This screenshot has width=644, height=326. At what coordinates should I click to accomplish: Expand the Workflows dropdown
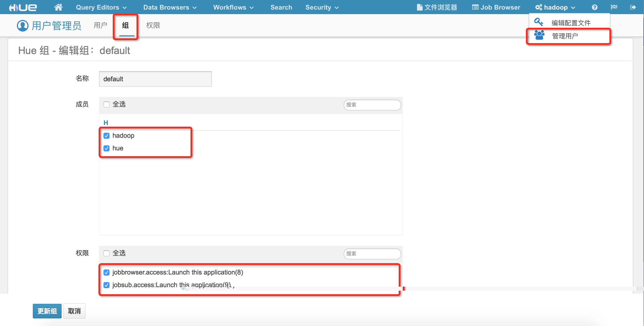tap(233, 7)
